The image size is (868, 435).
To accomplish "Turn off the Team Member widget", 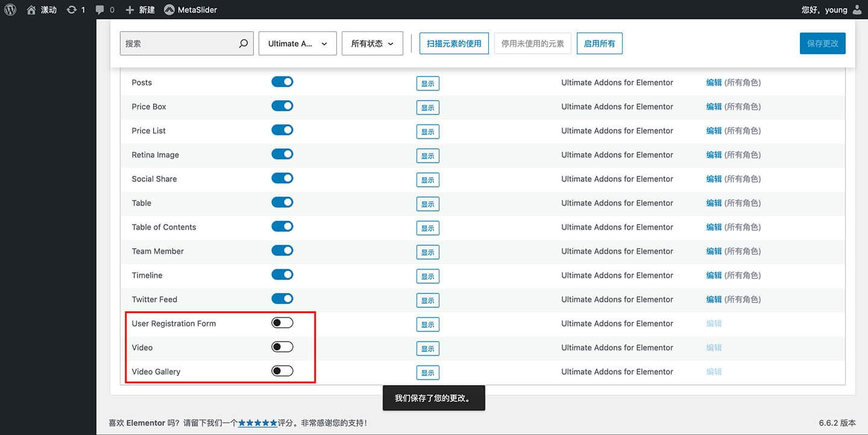I will click(282, 251).
